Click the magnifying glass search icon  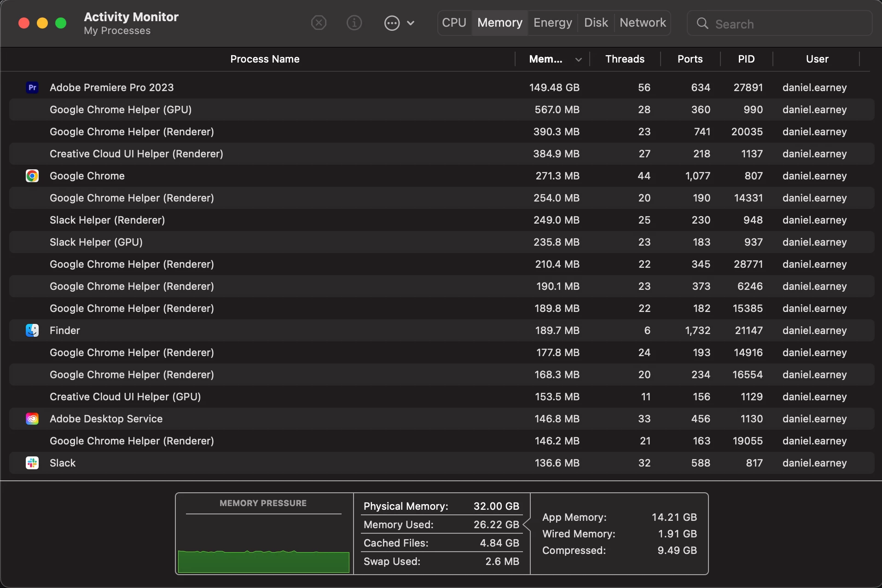pyautogui.click(x=702, y=23)
